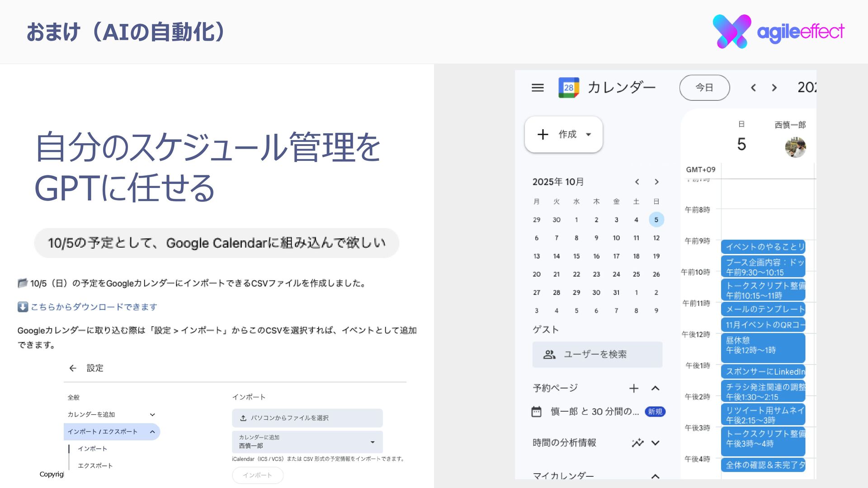The width and height of the screenshot is (868, 488).
Task: Open the hamburger main menu
Action: click(538, 88)
